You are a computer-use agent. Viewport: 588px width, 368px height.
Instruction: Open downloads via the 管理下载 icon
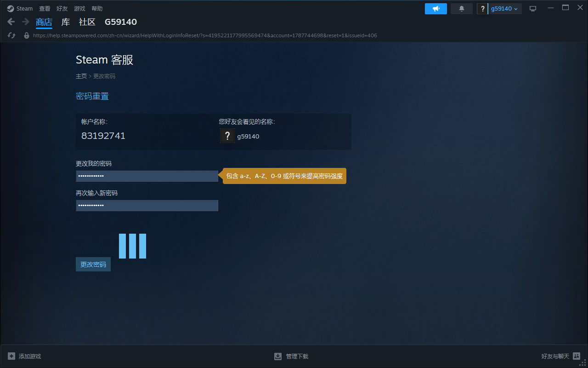click(278, 356)
